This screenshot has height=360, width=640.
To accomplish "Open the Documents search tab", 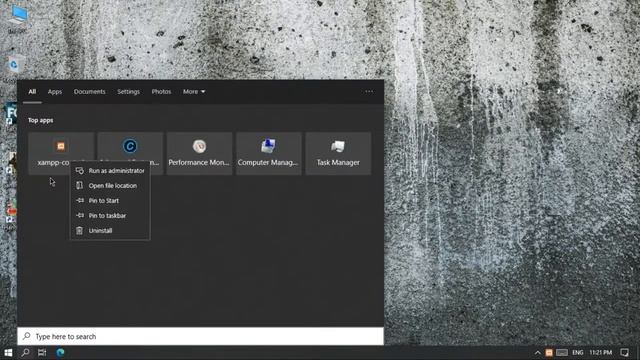I will (89, 92).
